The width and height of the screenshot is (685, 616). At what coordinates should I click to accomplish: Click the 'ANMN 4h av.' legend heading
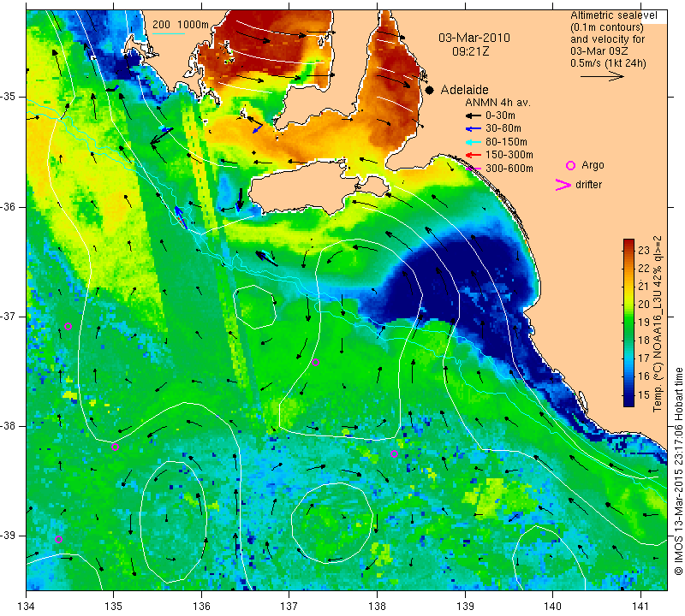tap(497, 103)
